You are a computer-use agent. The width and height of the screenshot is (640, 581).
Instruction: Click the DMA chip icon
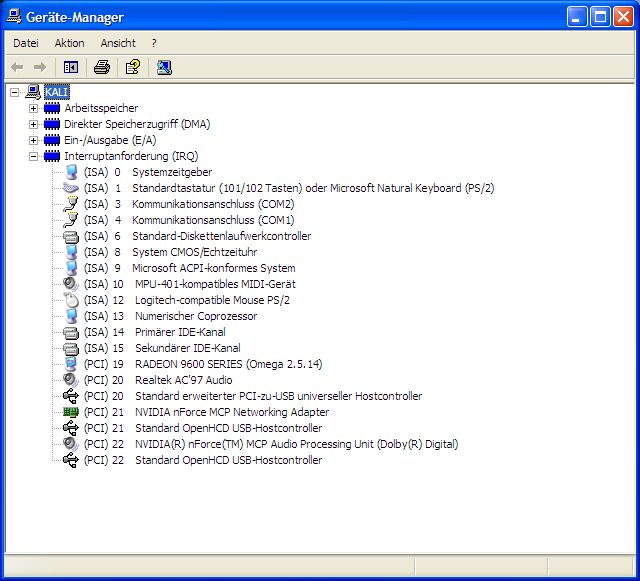(x=52, y=124)
